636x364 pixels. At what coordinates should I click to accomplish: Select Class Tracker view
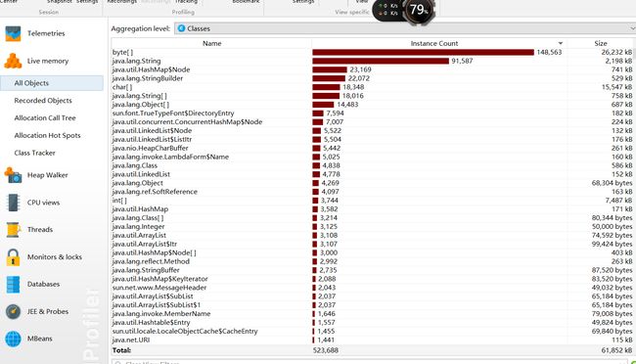34,153
